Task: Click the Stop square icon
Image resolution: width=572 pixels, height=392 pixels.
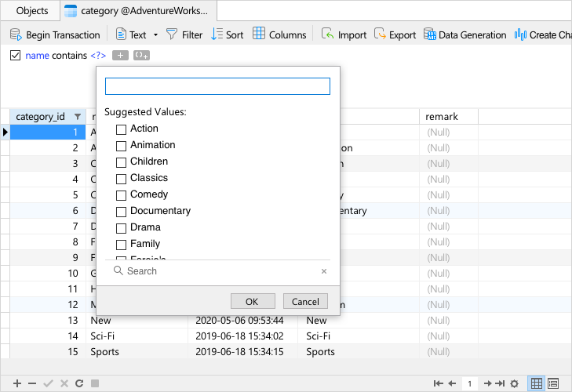Action: 95,383
